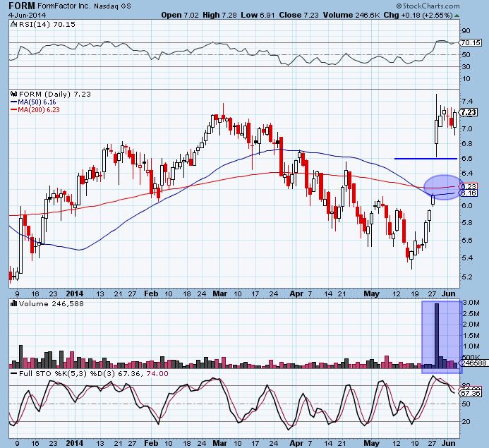Click the Apr label under the price chart

pyautogui.click(x=296, y=293)
